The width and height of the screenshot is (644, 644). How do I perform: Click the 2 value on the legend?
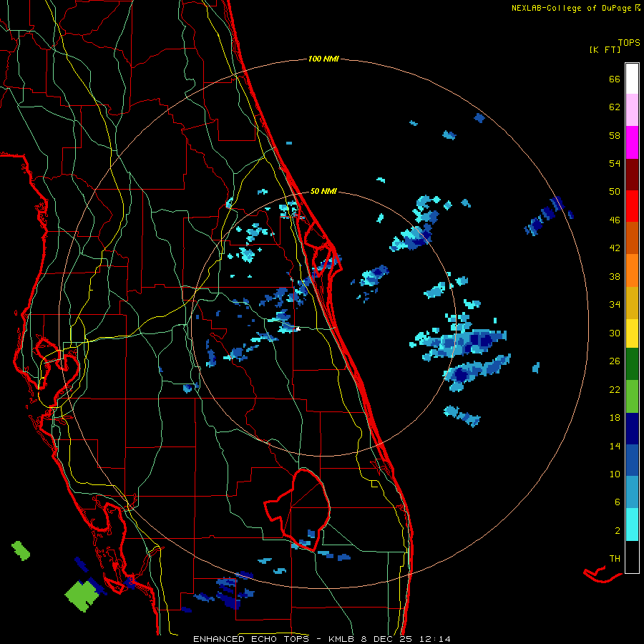(618, 531)
